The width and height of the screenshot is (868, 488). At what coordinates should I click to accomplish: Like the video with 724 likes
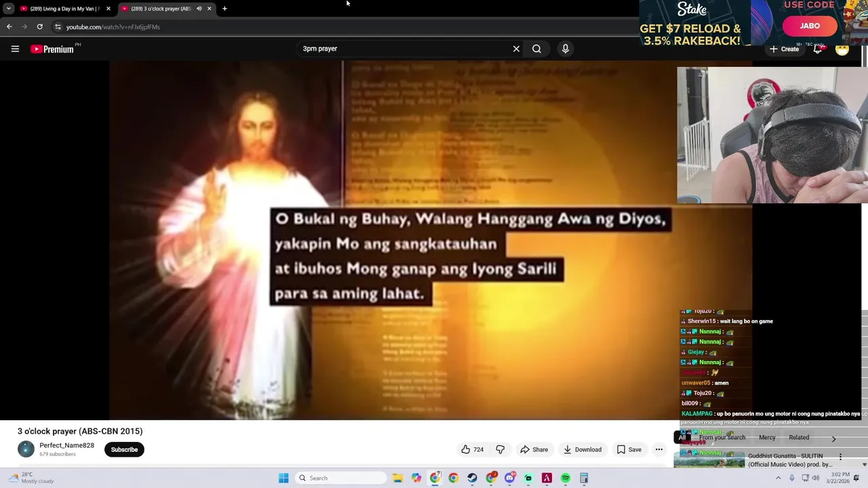(472, 449)
